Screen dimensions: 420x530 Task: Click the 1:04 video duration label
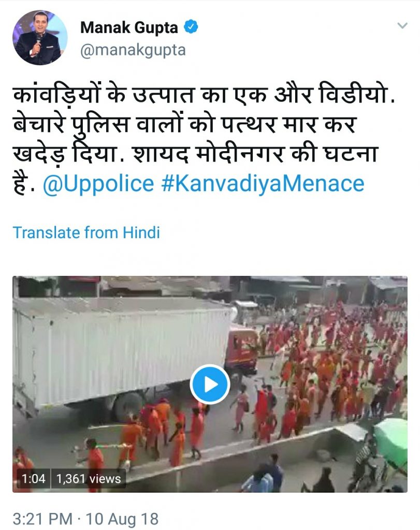33,479
